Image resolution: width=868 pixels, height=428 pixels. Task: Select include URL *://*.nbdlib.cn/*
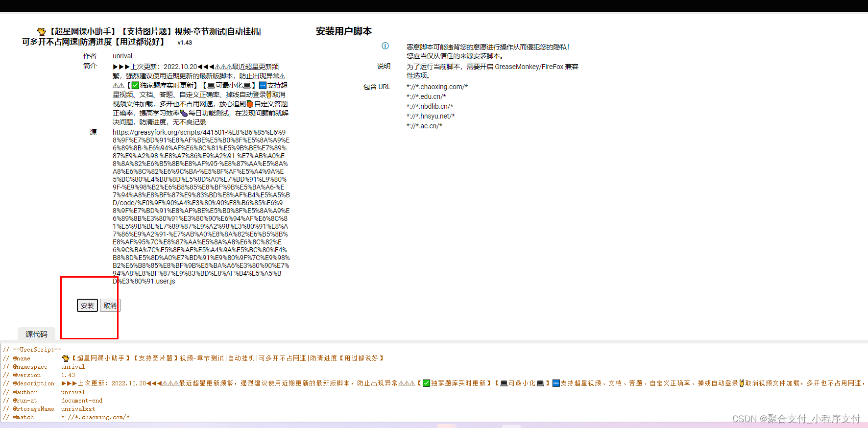coord(430,106)
